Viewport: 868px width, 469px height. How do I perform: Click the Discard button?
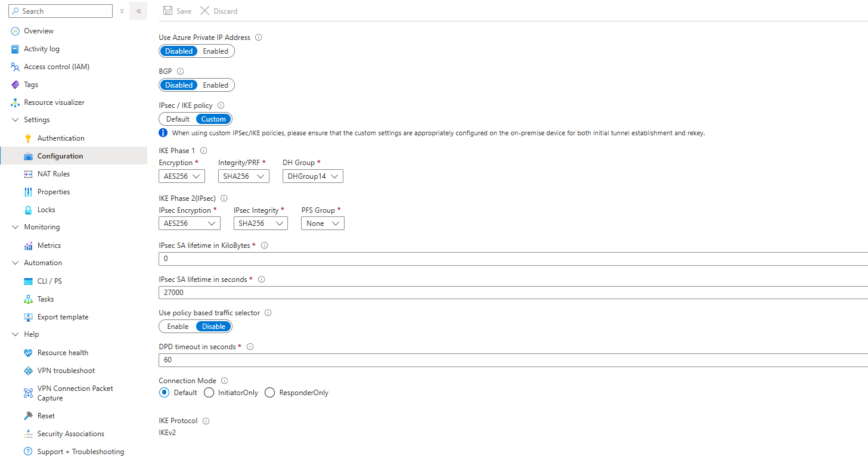[219, 11]
